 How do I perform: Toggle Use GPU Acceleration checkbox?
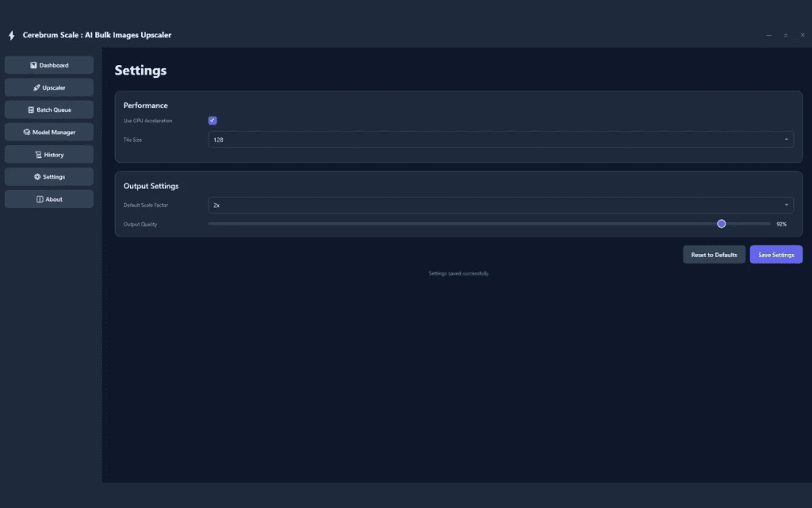pyautogui.click(x=213, y=121)
